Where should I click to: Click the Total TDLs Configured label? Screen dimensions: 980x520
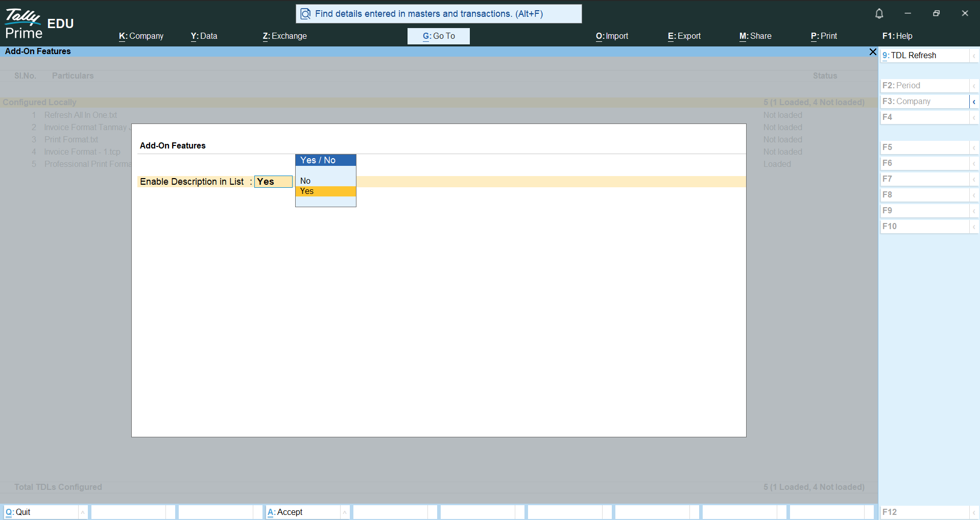tap(58, 487)
